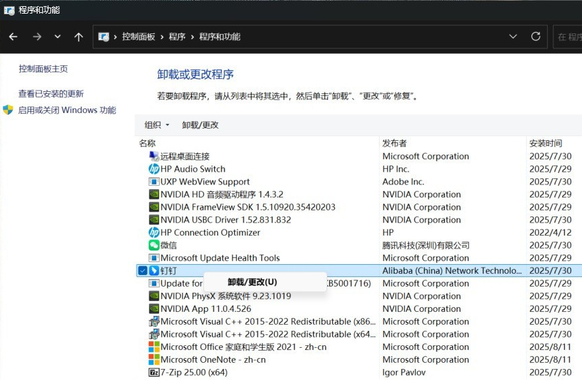Click the HP Audio Switch icon
The height and width of the screenshot is (380, 582).
154,169
